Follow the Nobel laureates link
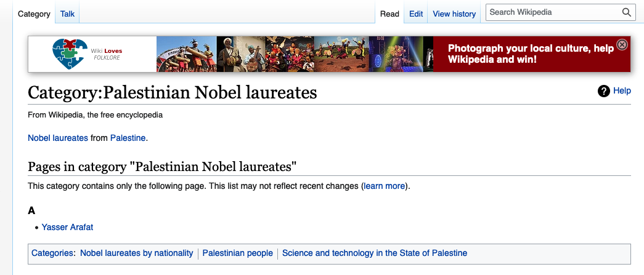The image size is (644, 275). (58, 138)
